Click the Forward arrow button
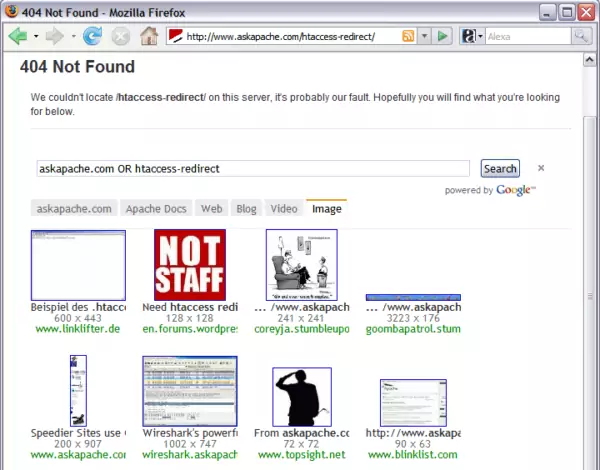The width and height of the screenshot is (600, 470). tap(54, 36)
